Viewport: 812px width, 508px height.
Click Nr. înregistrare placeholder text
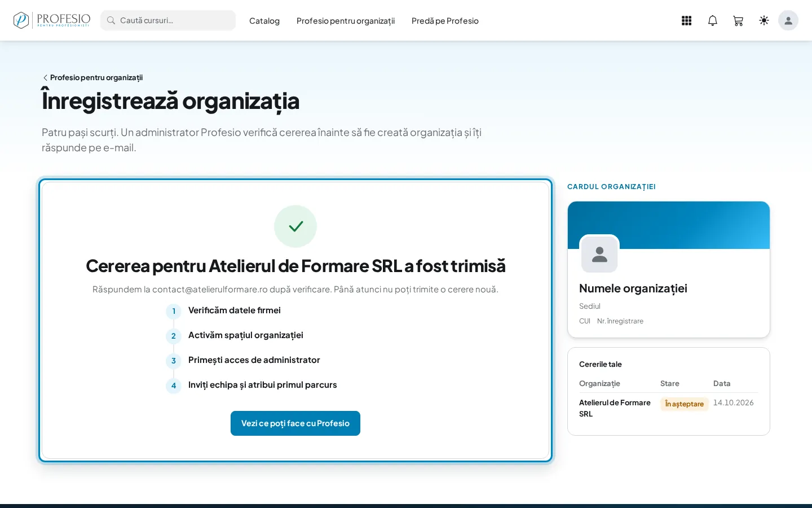(620, 321)
